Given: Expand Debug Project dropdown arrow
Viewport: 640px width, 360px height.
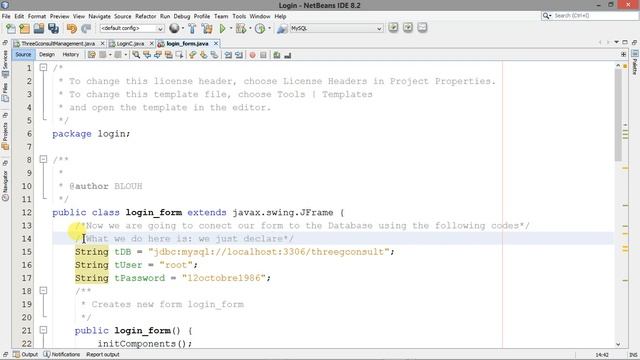Looking at the screenshot, I should 250,29.
